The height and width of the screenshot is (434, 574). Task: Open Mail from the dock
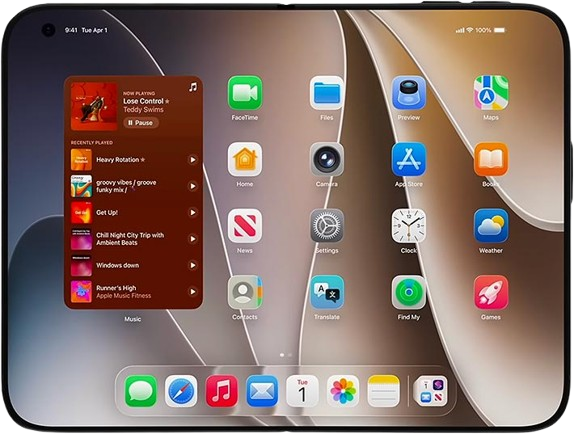pos(262,391)
